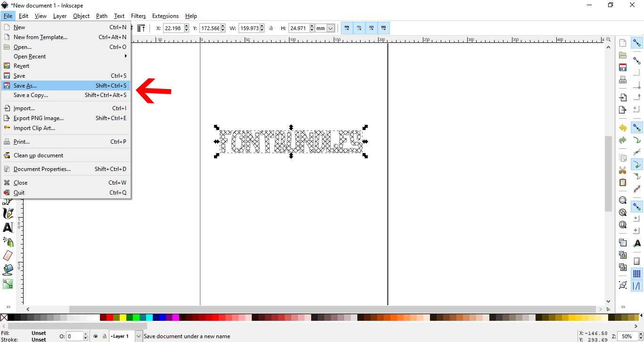Click the Zoom to fit drawing icon
The image size is (644, 342).
[623, 212]
